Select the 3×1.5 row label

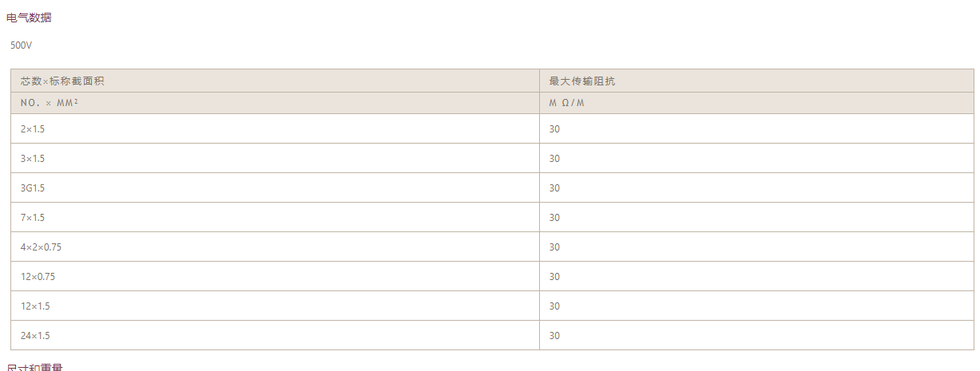click(33, 159)
